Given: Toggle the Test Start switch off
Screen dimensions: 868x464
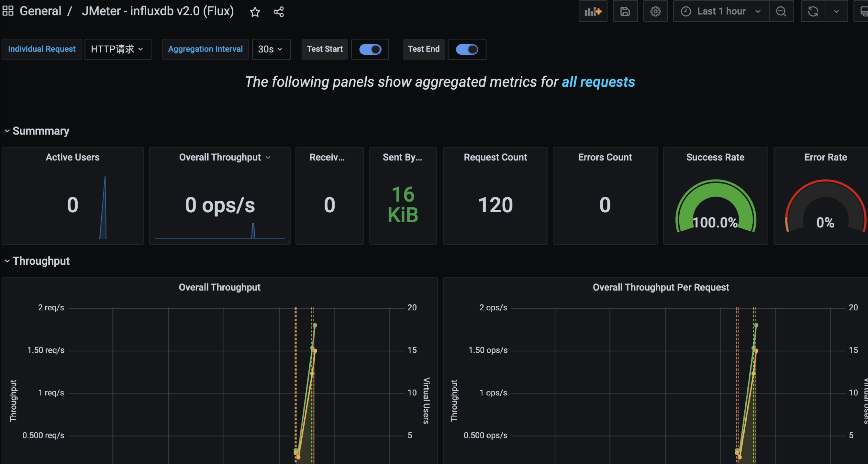Looking at the screenshot, I should pyautogui.click(x=370, y=49).
